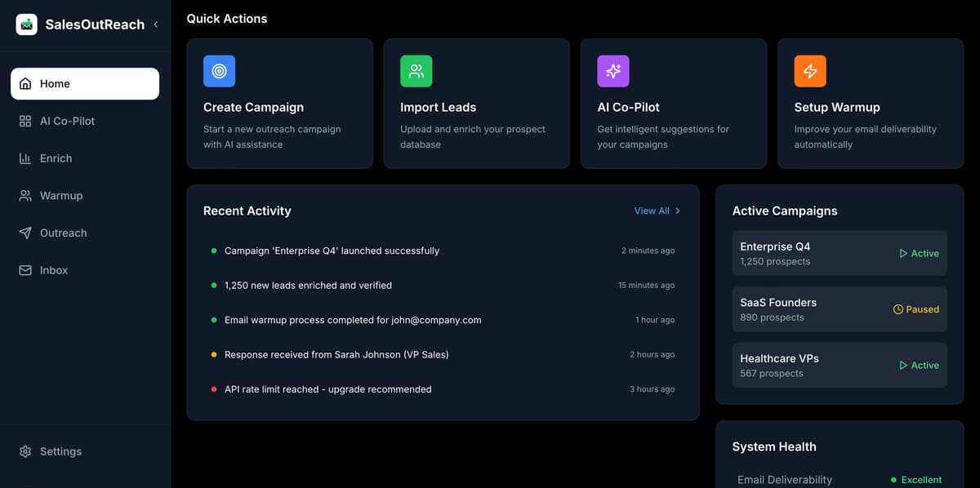This screenshot has width=980, height=488.
Task: Click the green Import Leads icon
Action: [416, 71]
